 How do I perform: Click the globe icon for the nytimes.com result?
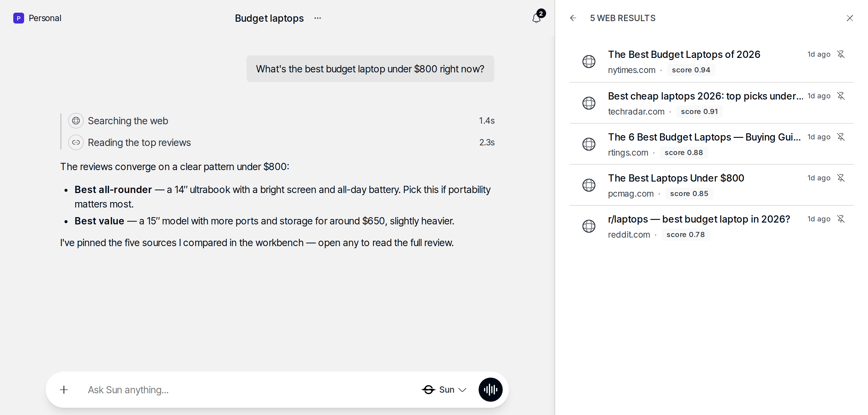(x=589, y=61)
